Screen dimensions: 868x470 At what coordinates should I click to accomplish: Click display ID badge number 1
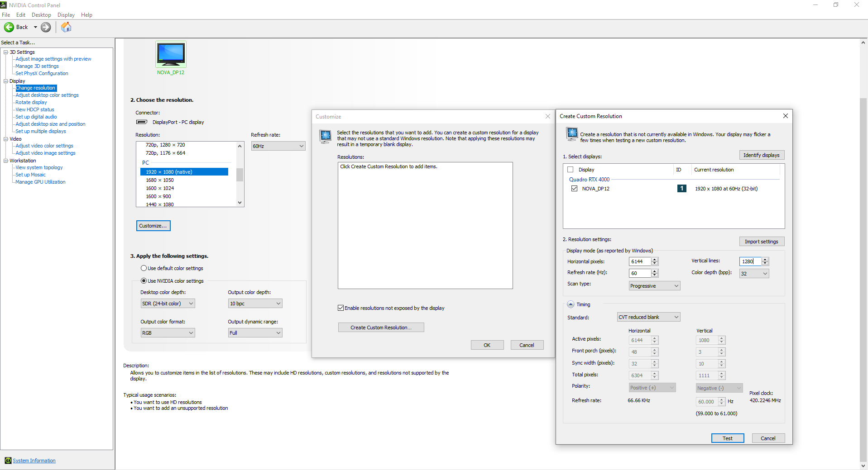pos(681,189)
